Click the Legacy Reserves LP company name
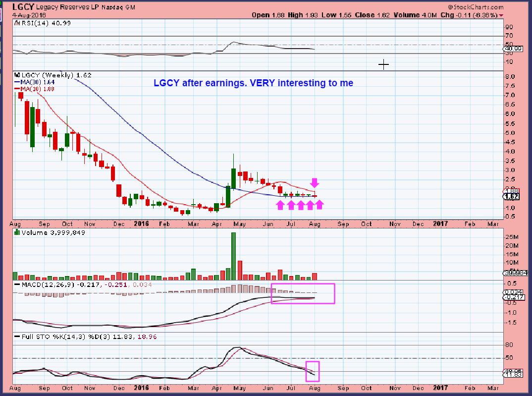 67,7
